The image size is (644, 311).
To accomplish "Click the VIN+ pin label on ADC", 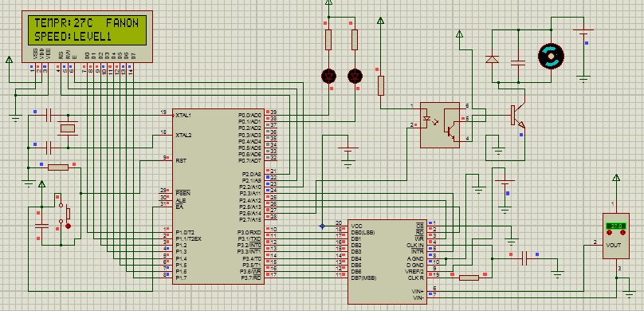I will 418,291.
